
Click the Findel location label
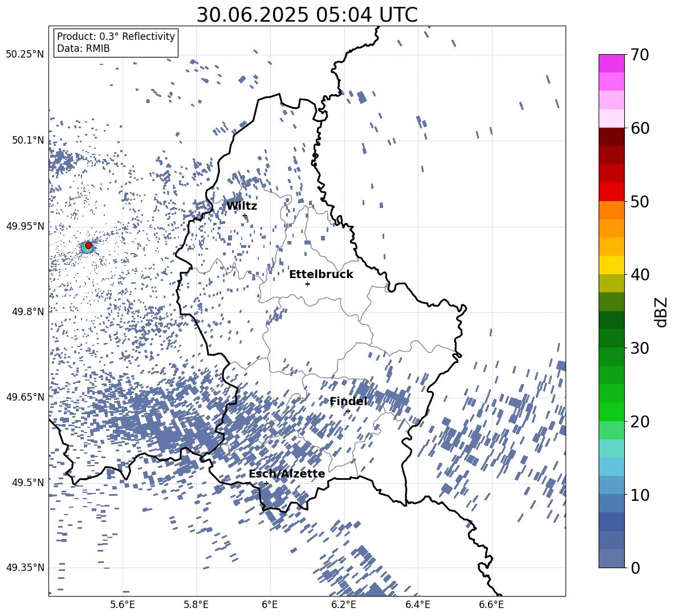pyautogui.click(x=349, y=401)
